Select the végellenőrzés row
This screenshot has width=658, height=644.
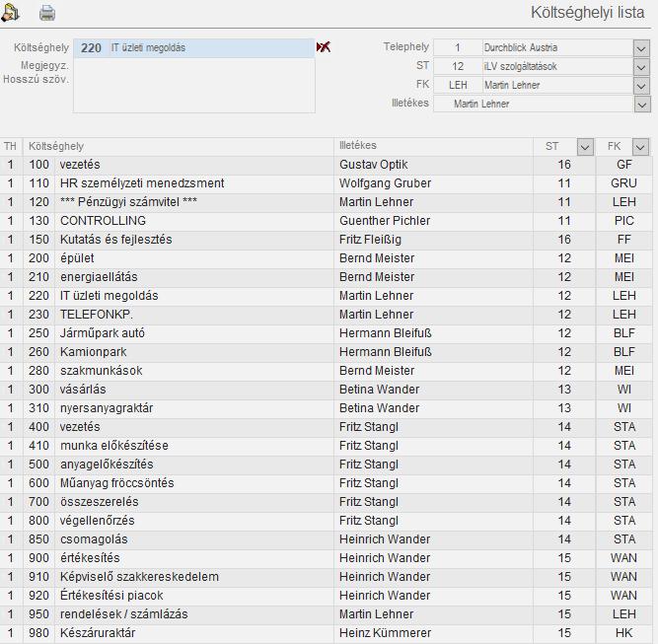pyautogui.click(x=326, y=521)
